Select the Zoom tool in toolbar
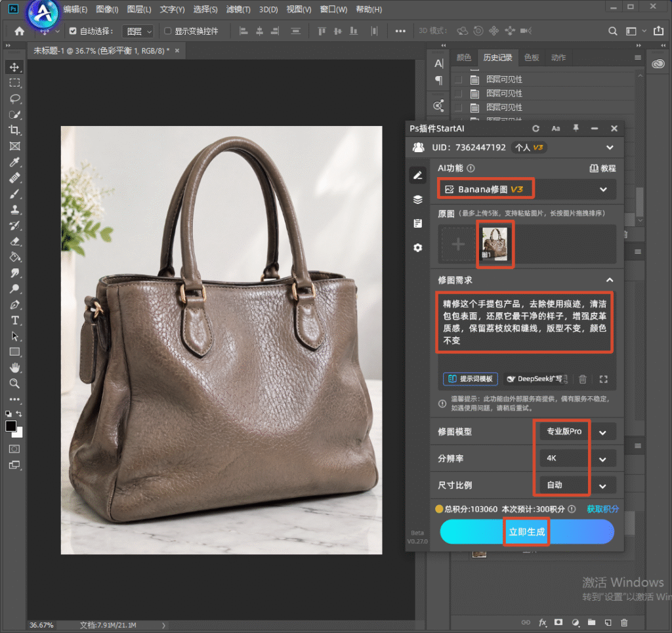This screenshot has width=672, height=633. click(14, 383)
